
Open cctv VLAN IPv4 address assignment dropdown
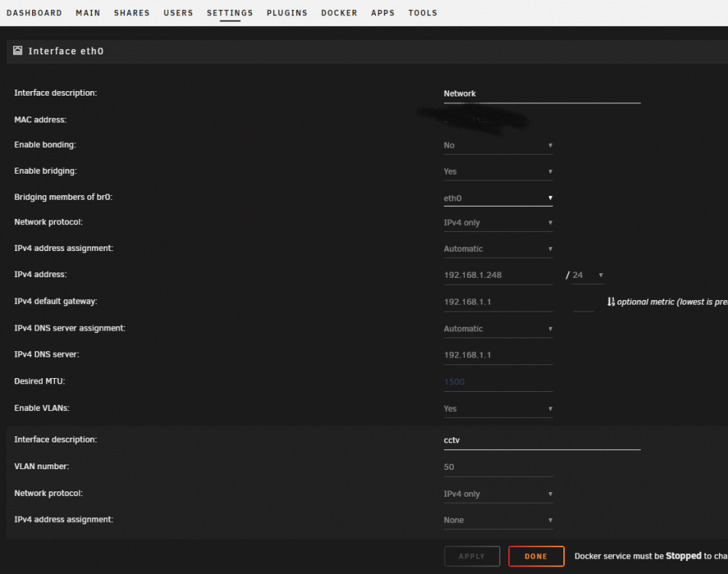(498, 520)
